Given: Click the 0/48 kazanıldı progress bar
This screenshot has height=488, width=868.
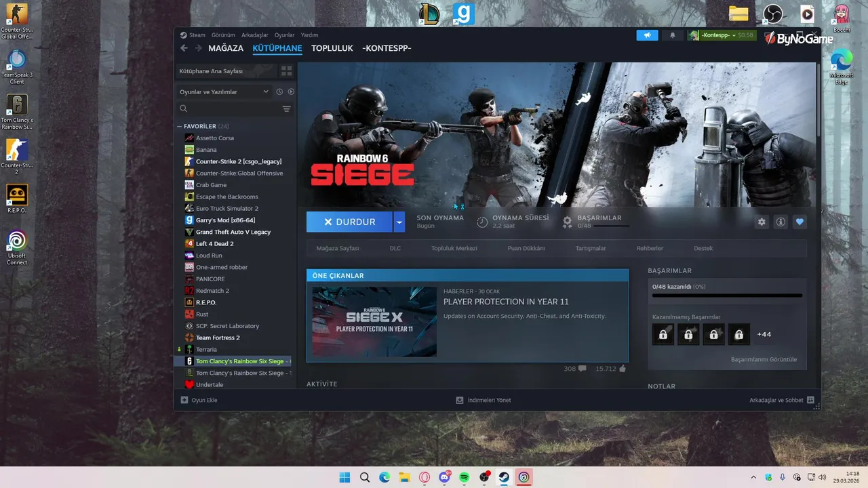Looking at the screenshot, I should click(727, 296).
